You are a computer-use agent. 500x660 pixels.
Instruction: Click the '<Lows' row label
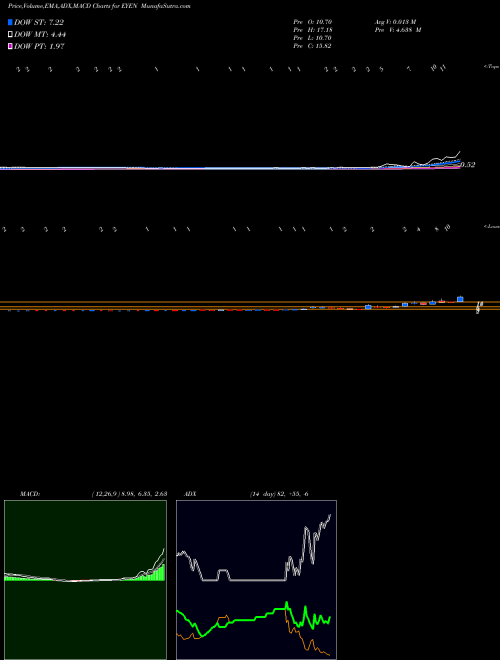(x=491, y=226)
